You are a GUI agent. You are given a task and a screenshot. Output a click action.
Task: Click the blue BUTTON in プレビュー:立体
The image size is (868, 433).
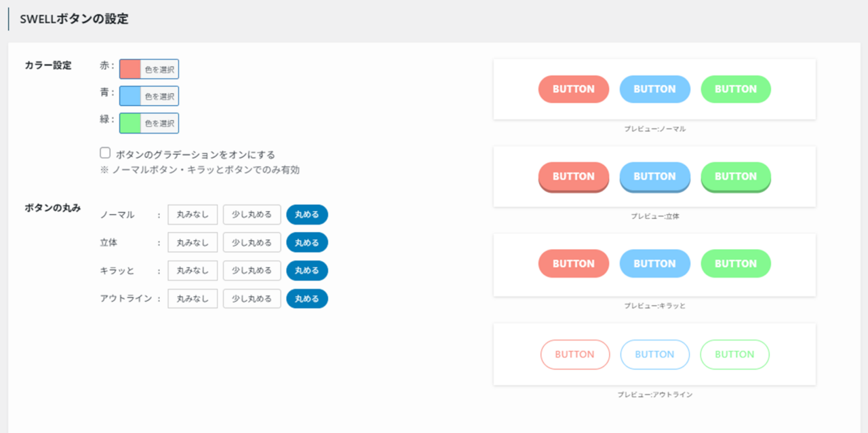[x=654, y=176]
